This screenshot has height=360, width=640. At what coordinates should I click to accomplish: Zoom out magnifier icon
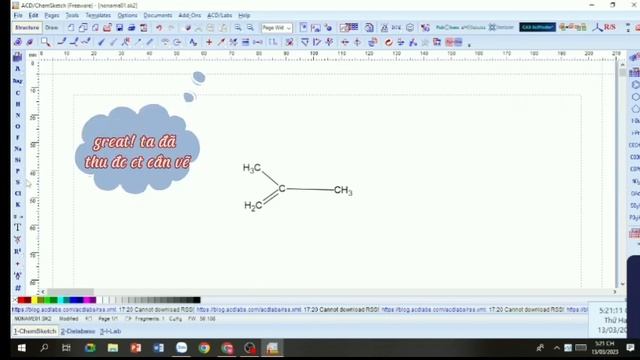(x=250, y=28)
